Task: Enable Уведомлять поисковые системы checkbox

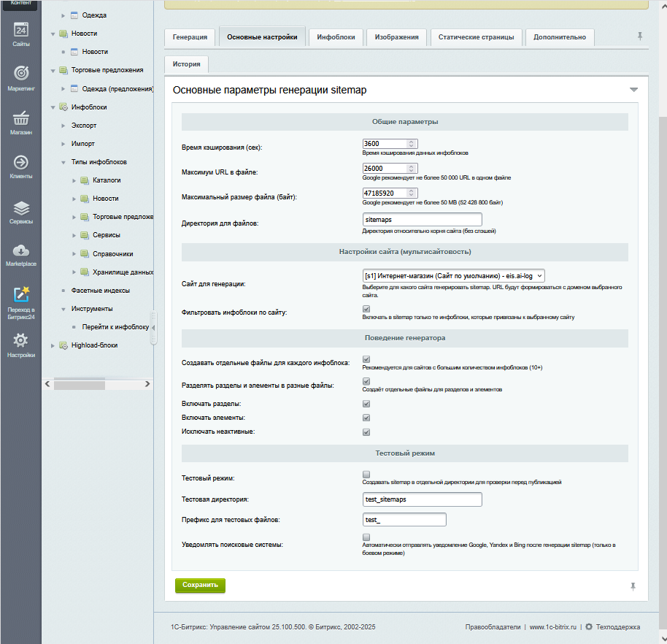Action: pyautogui.click(x=366, y=537)
